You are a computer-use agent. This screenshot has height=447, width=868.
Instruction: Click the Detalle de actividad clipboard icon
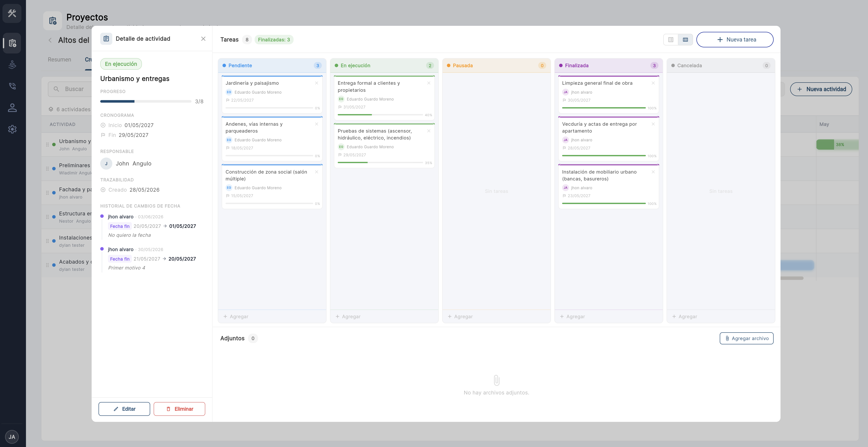(106, 39)
